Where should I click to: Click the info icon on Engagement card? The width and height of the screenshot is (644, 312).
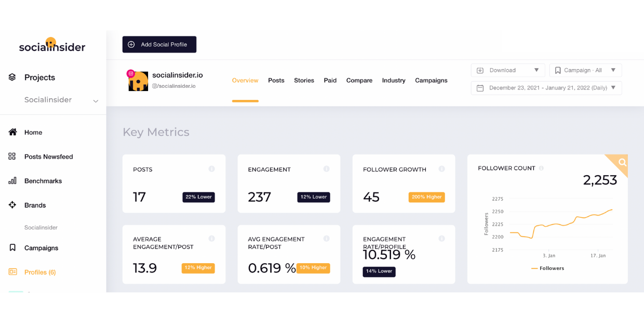(326, 169)
